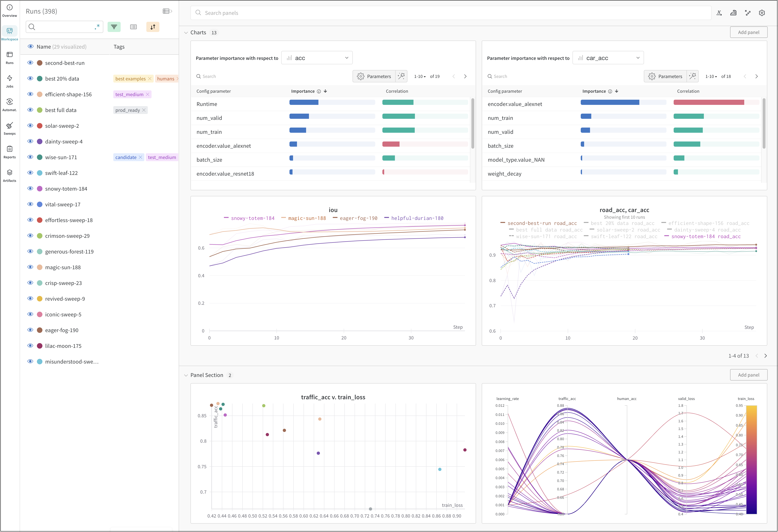
Task: Click the Add panel button in Charts
Action: coord(749,32)
